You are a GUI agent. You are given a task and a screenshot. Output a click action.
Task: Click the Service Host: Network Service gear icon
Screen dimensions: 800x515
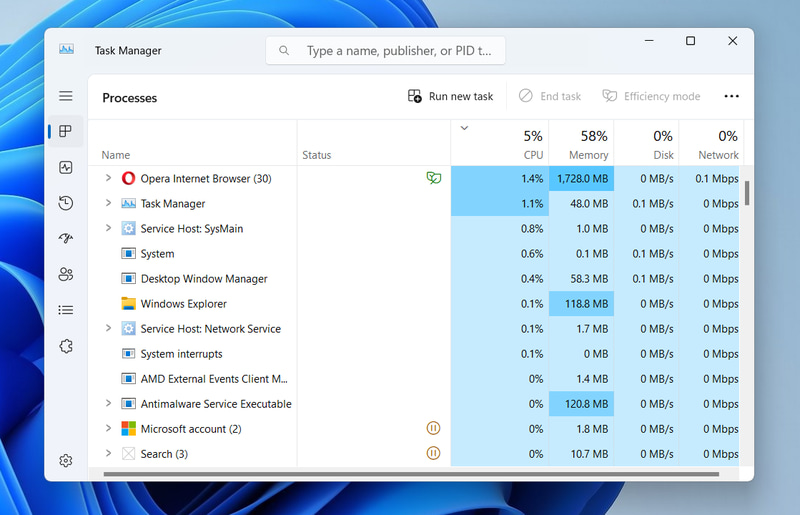pos(129,328)
